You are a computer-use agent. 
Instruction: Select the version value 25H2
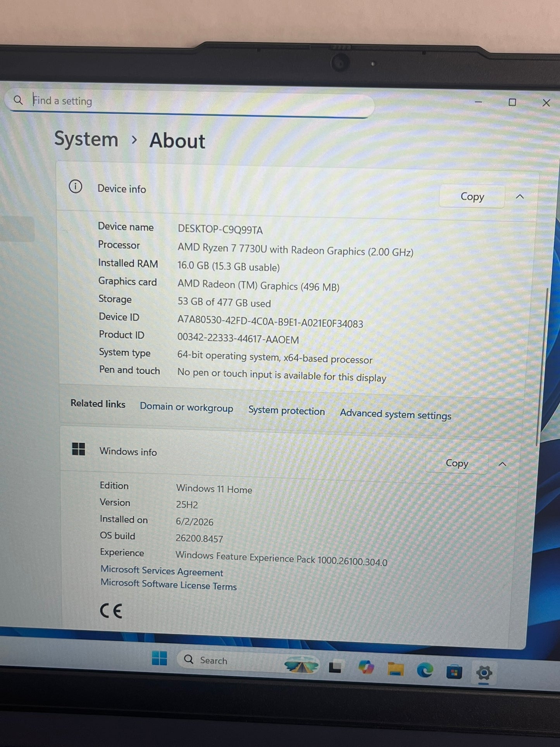click(187, 505)
